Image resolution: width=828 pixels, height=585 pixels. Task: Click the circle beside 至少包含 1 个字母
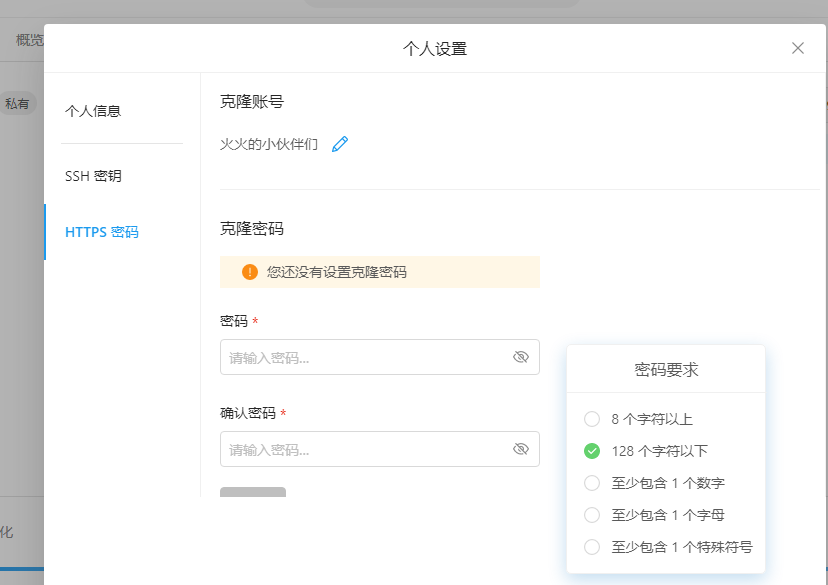[x=590, y=515]
